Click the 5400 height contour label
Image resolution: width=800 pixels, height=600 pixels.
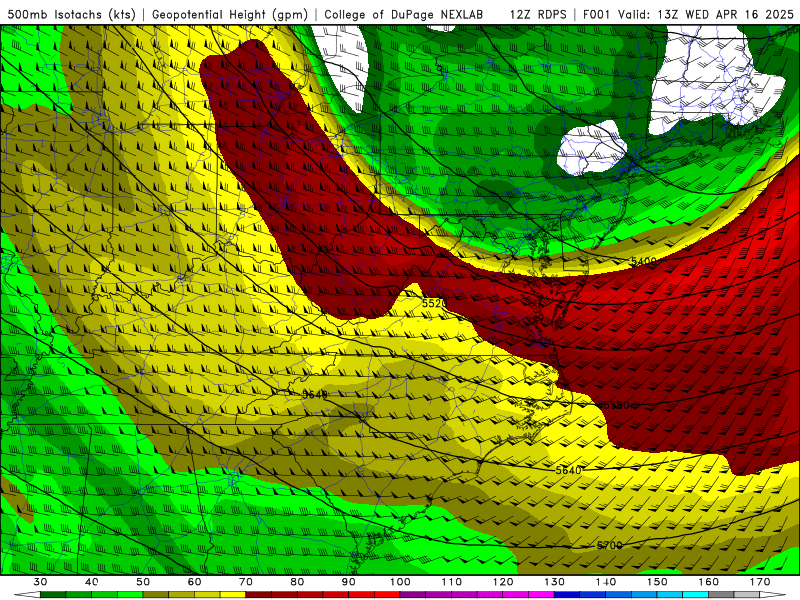643,262
